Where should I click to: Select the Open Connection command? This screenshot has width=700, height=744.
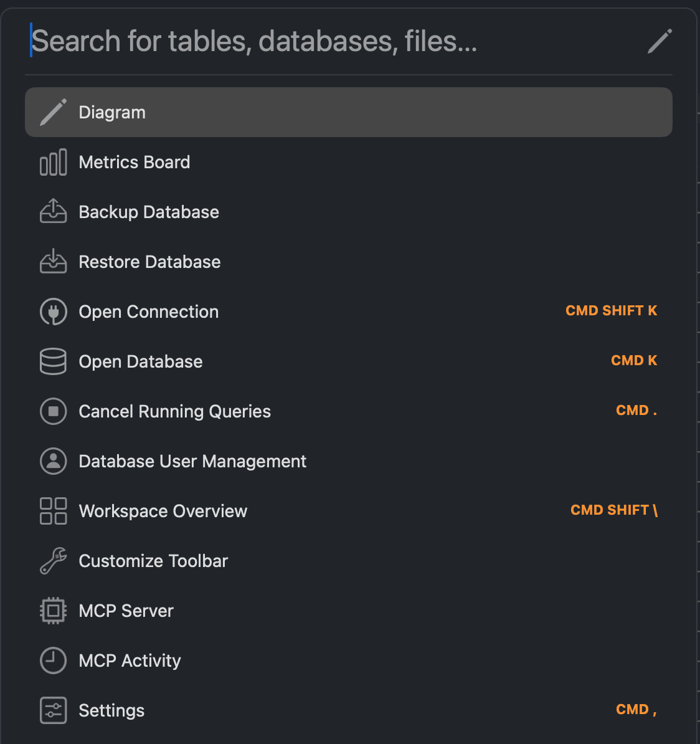(x=349, y=312)
